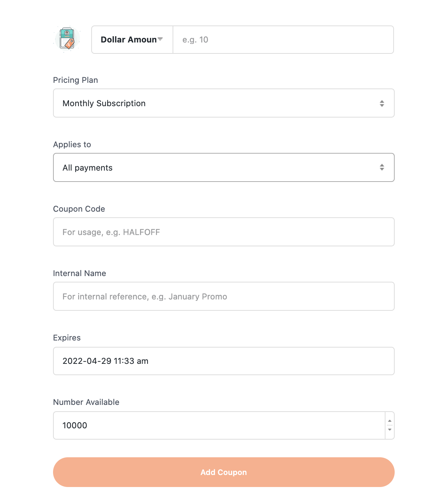
Task: Submit the form with Add Coupon
Action: [x=224, y=472]
